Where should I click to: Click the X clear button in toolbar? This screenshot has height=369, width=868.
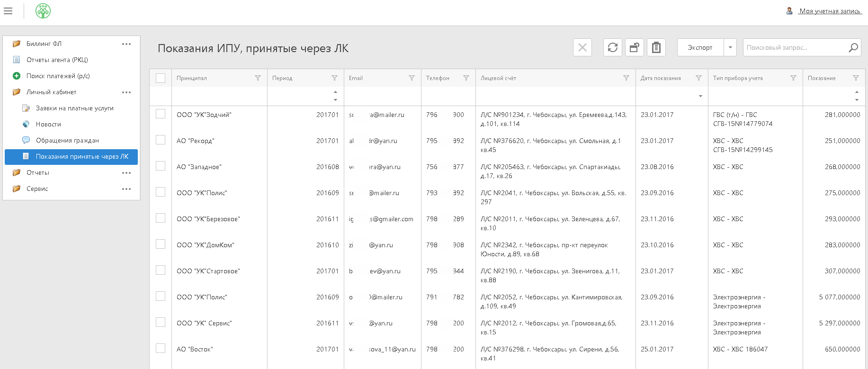pyautogui.click(x=582, y=47)
